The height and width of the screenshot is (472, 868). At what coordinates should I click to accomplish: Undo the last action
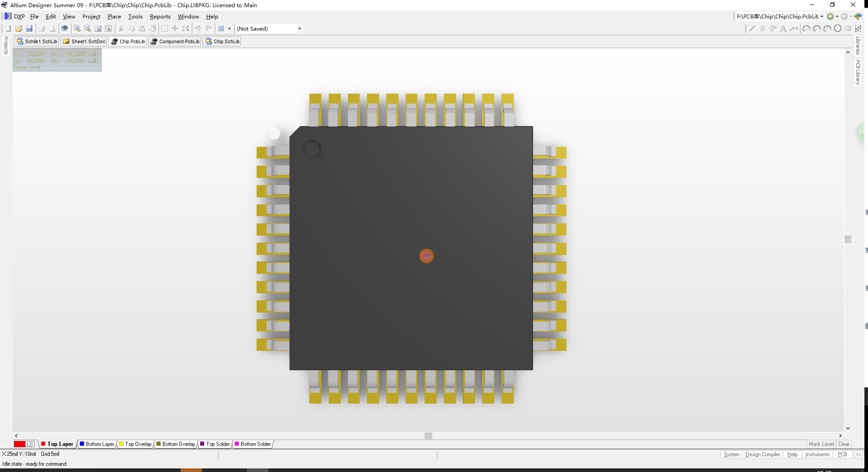(x=198, y=28)
